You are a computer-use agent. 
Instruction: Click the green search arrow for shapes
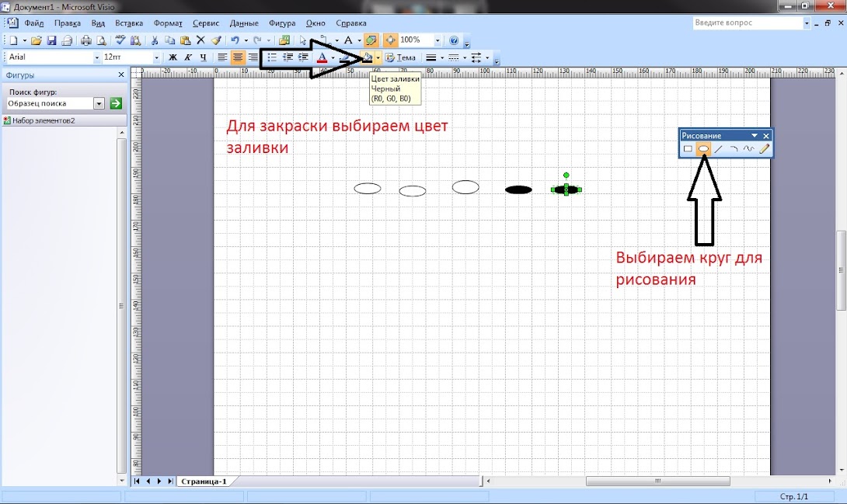click(116, 103)
